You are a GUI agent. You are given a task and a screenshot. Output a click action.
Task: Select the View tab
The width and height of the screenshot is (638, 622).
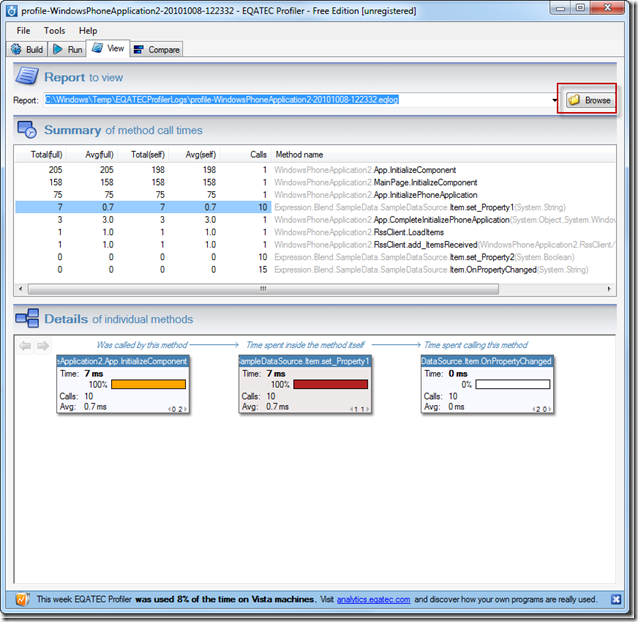coord(108,48)
